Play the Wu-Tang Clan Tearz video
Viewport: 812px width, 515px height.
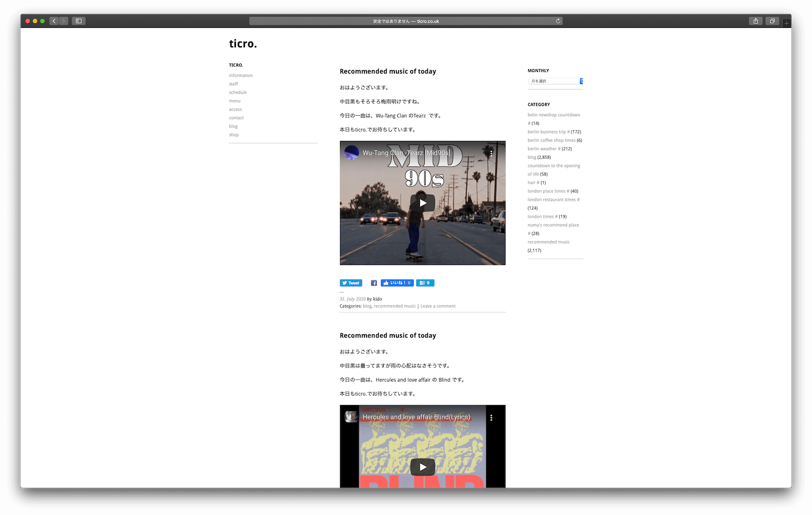click(422, 203)
